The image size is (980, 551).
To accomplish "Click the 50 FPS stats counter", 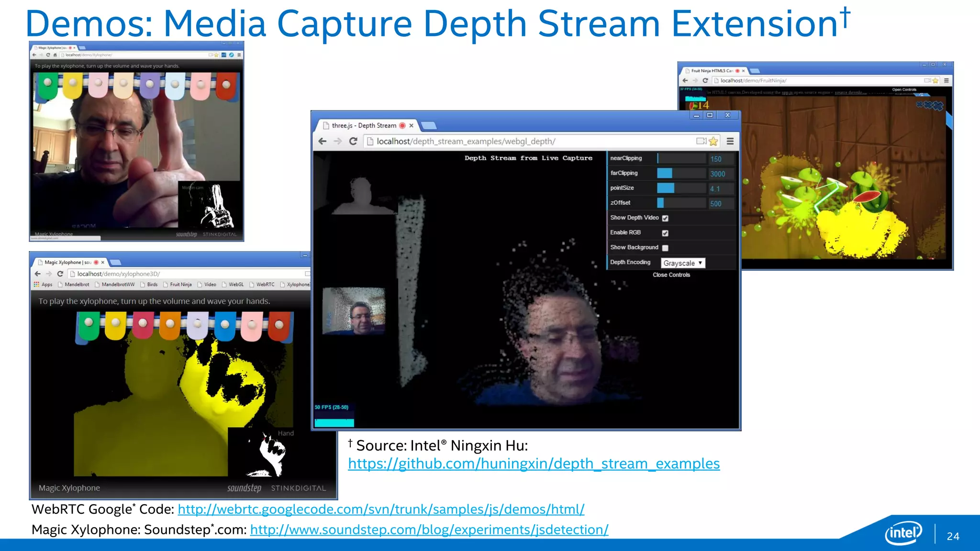I will point(334,416).
